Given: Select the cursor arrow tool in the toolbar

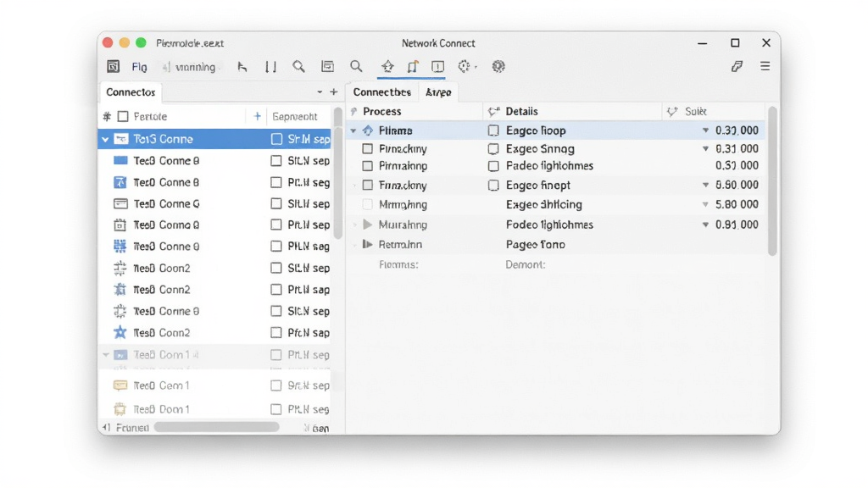Looking at the screenshot, I should (x=242, y=66).
